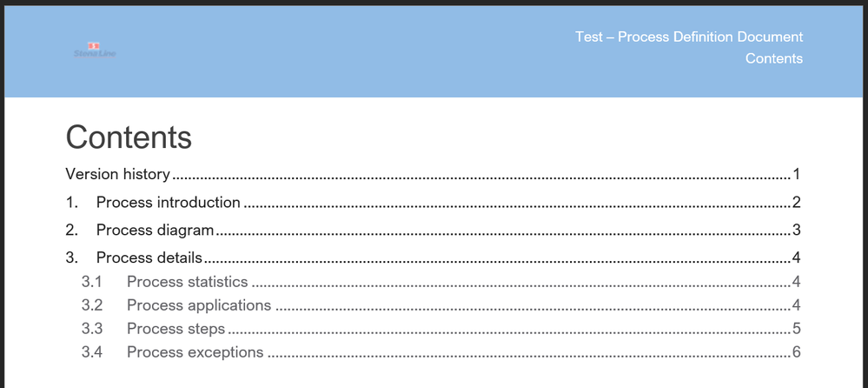Click the header title Test – Process Definition Document

pos(689,37)
